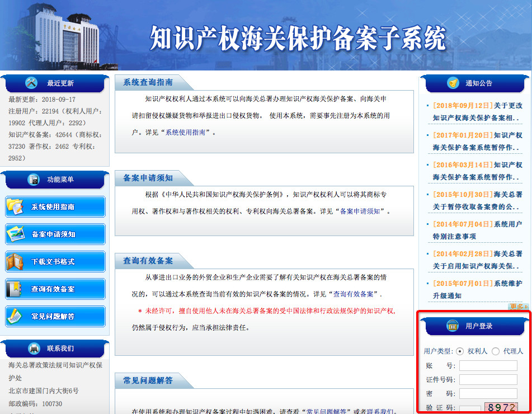Viewport: 532px width, 414px height.
Task: Click the 8972 captcha image
Action: tap(501, 407)
